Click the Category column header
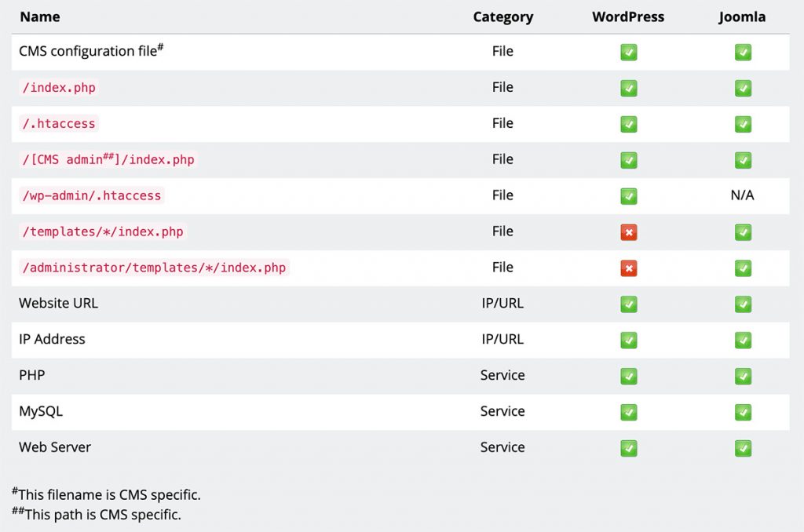 503,17
